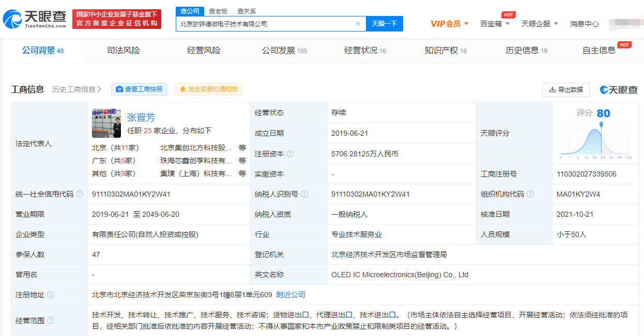Click the 天眼评分 score distribution chart
Viewport: 644px width, 336px height.
coord(595,139)
